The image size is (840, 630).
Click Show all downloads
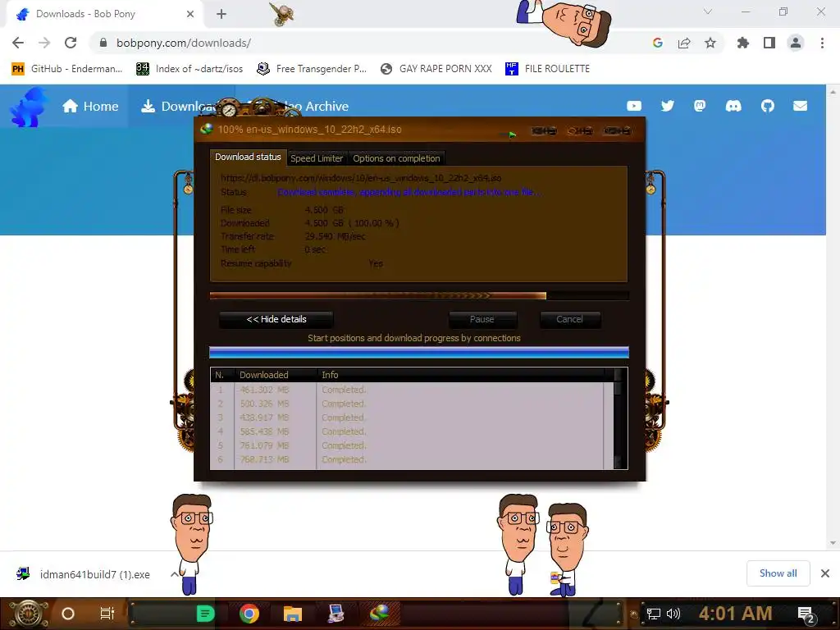click(778, 573)
